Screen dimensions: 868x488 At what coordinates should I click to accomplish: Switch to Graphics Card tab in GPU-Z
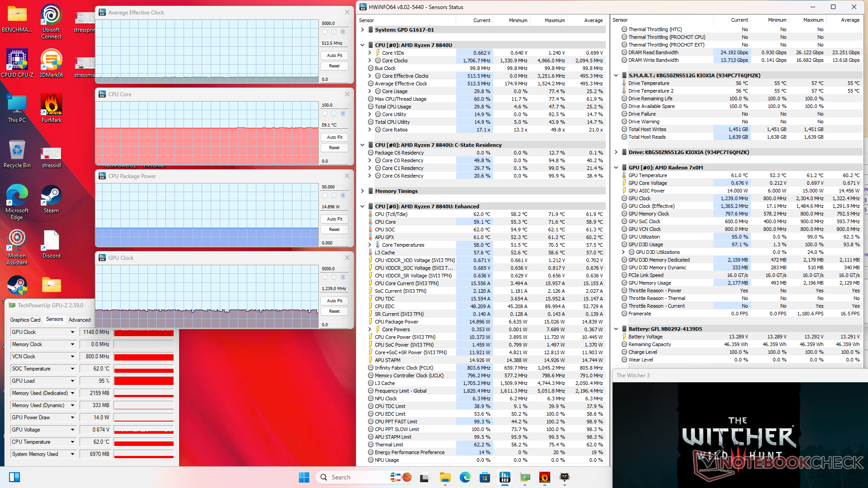click(x=25, y=319)
